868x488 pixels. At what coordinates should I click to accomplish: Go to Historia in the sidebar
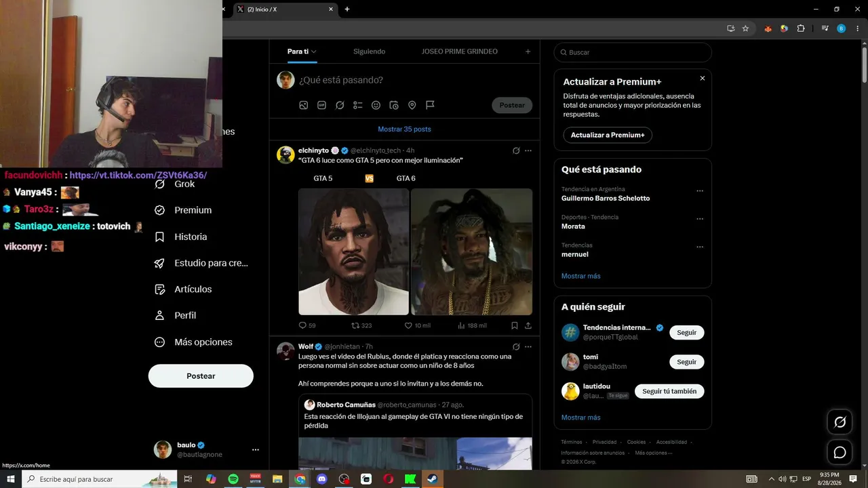pyautogui.click(x=180, y=237)
